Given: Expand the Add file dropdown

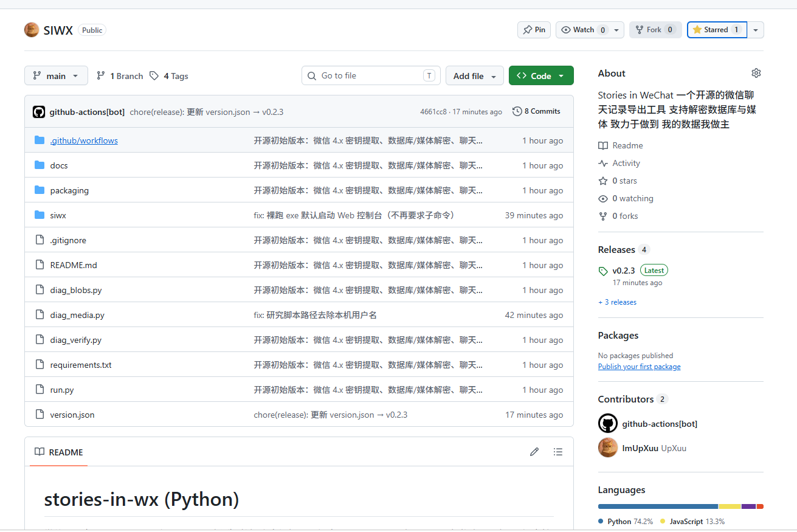Looking at the screenshot, I should (475, 76).
